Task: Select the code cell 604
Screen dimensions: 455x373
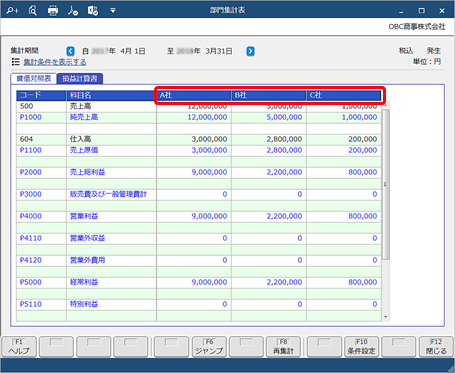Action: coord(41,139)
